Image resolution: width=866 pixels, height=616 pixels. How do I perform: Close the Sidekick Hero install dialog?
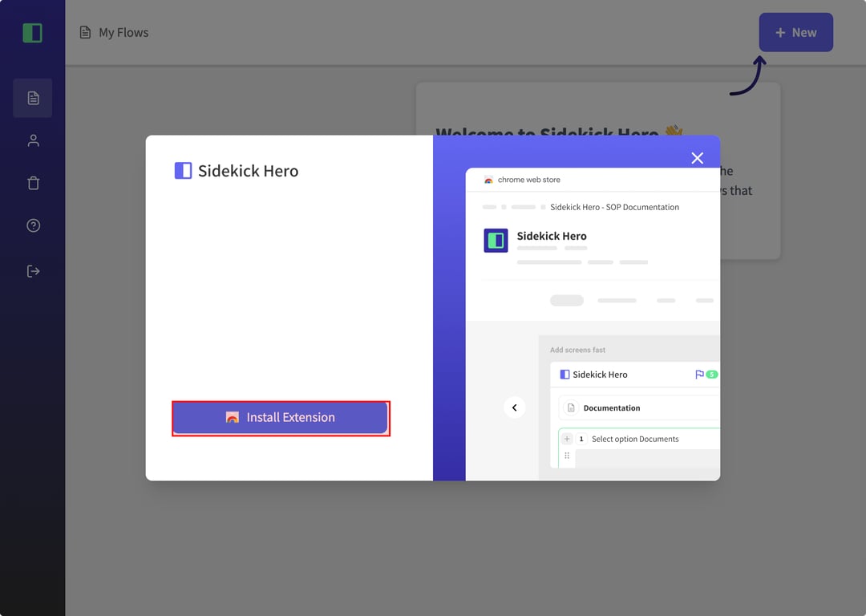pos(697,158)
